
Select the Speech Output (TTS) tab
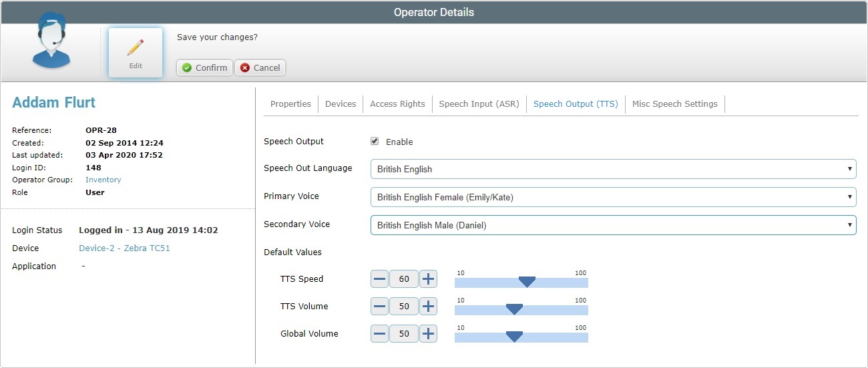point(576,104)
